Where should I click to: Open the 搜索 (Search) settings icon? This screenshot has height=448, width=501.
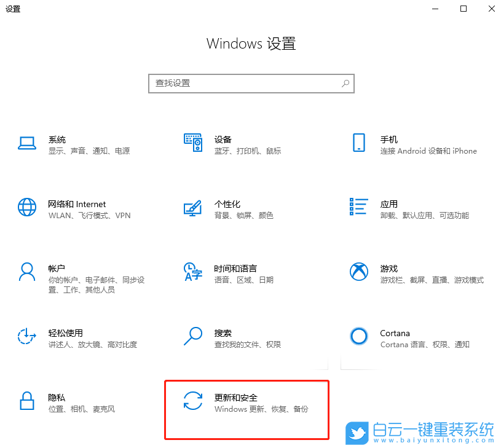tap(193, 336)
